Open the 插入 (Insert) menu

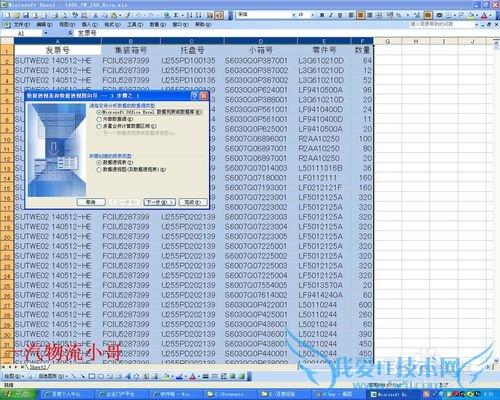click(90, 25)
